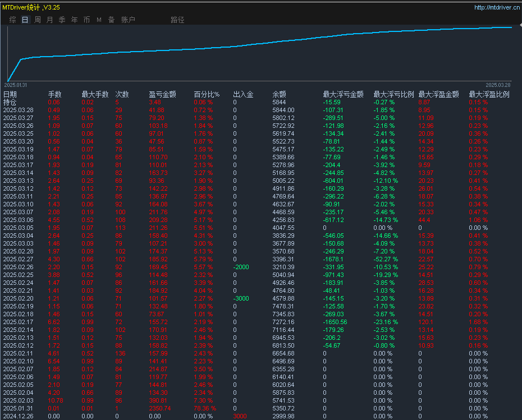Select the M tab in toolbar
Image resolution: width=522 pixels, height=420 pixels.
tap(99, 20)
